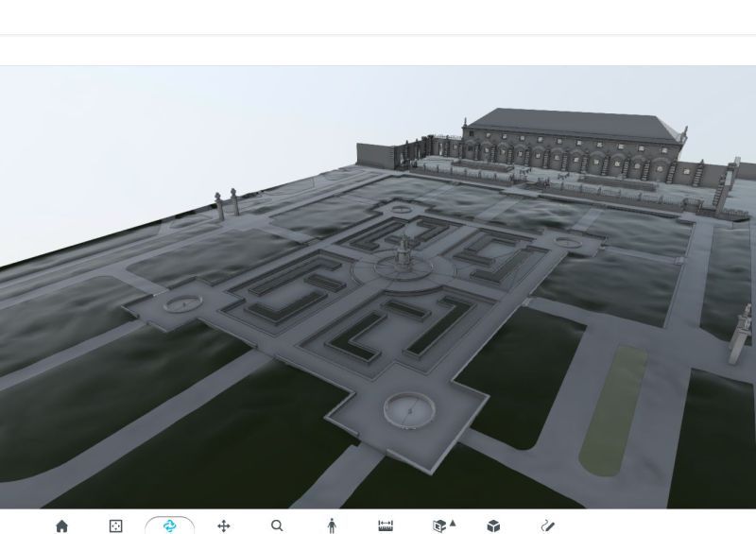Click the round basin nearest the toolbar
Viewport: 756px width, 534px height.
click(410, 409)
